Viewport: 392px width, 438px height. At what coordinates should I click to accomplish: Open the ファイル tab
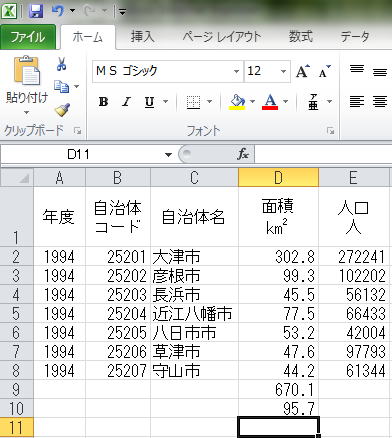pyautogui.click(x=28, y=37)
